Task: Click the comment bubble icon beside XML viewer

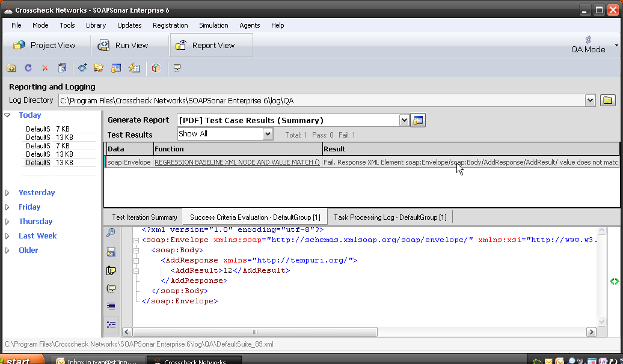Action: click(111, 288)
